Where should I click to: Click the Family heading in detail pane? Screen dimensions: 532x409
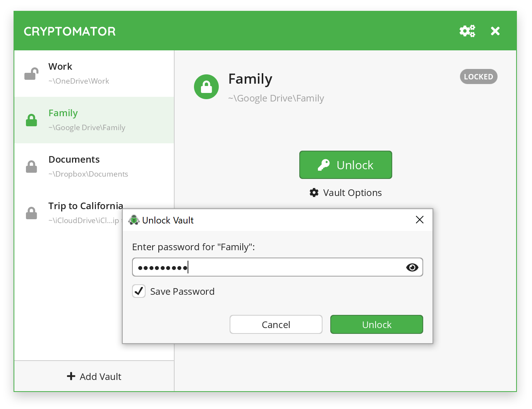coord(250,79)
